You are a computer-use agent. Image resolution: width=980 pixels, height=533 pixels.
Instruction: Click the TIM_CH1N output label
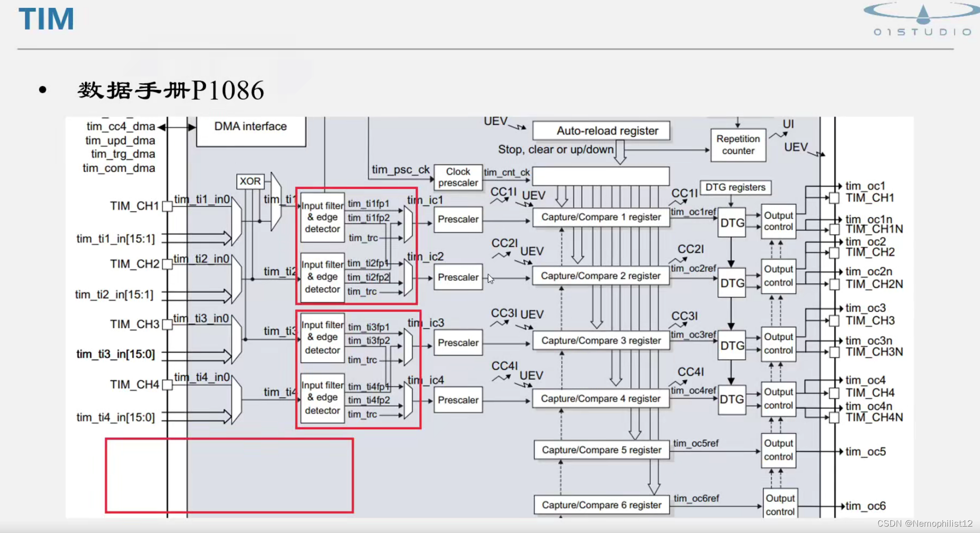coord(874,229)
